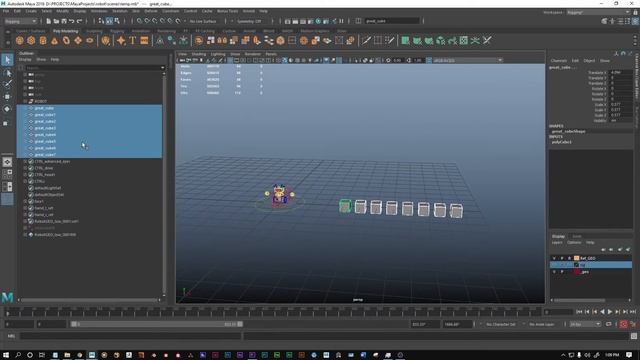Switch to the Anim layer tab
This screenshot has height=360, width=640.
coord(576,236)
